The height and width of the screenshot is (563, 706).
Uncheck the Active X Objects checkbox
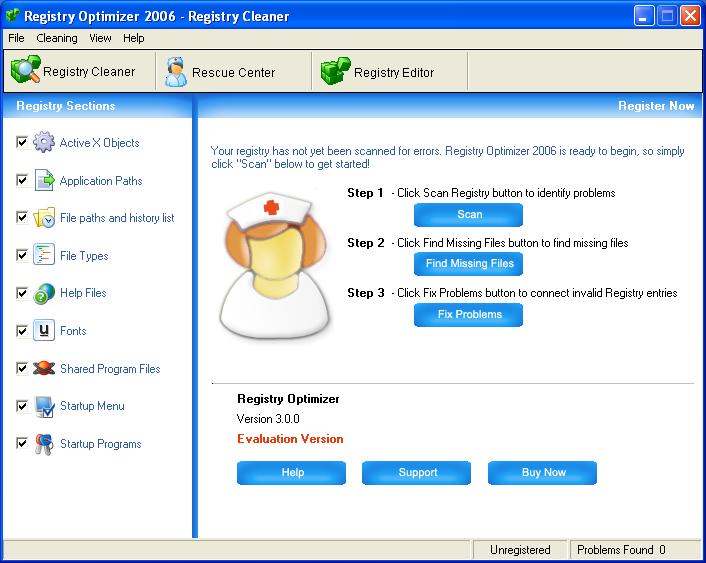pos(22,143)
